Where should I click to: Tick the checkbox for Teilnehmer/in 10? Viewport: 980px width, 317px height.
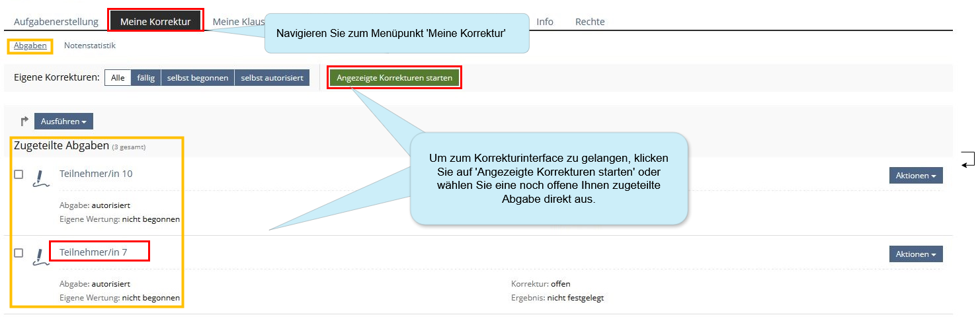click(19, 174)
